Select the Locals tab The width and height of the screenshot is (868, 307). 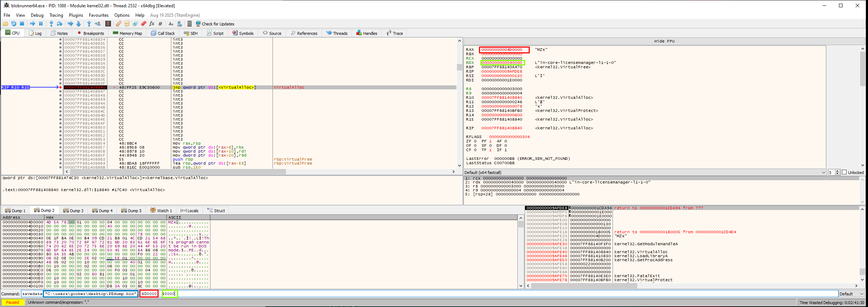point(189,210)
